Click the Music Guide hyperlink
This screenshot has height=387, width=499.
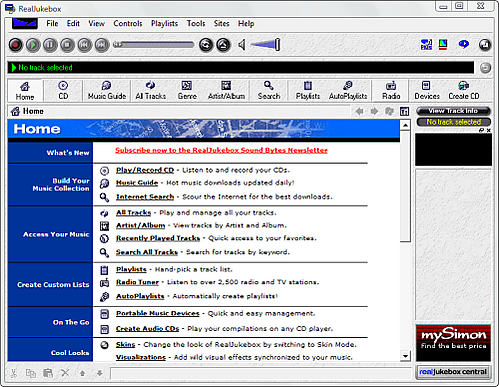tap(137, 183)
